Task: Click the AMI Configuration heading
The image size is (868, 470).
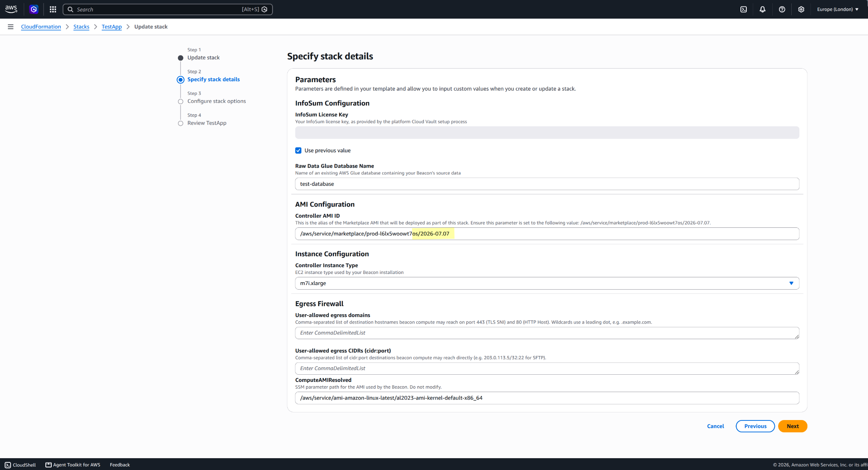Action: point(325,205)
